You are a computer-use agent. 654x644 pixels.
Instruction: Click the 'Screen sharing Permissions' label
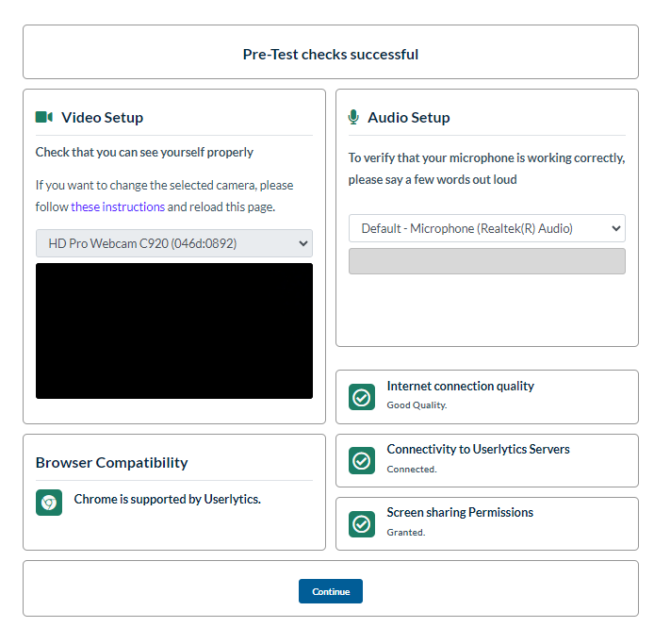coord(460,512)
